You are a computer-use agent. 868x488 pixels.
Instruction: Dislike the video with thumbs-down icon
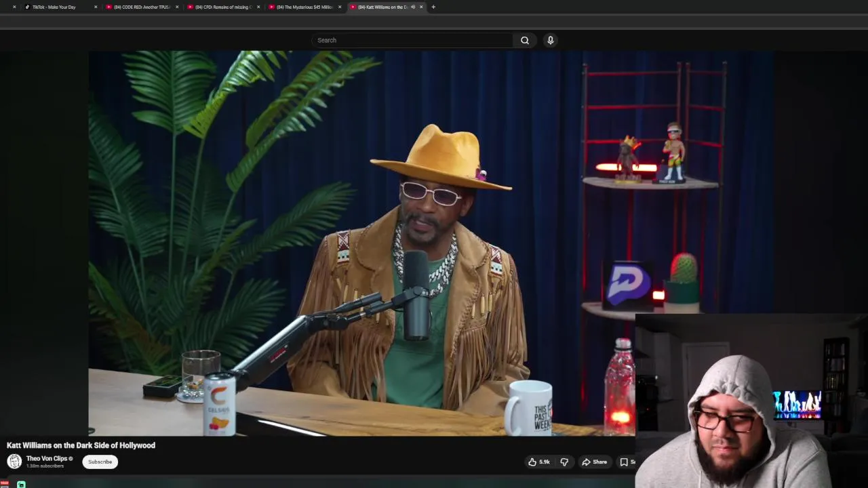pos(564,462)
